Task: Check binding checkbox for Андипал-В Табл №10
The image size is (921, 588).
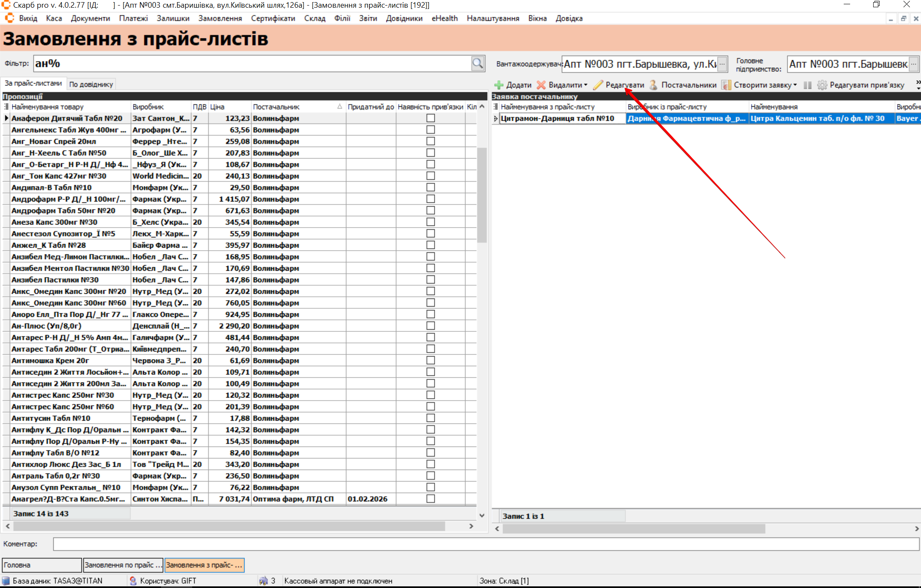Action: [430, 187]
